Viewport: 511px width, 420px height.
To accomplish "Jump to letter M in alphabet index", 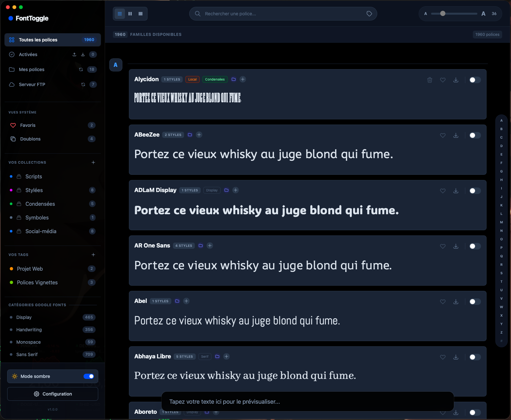I will pos(502,222).
